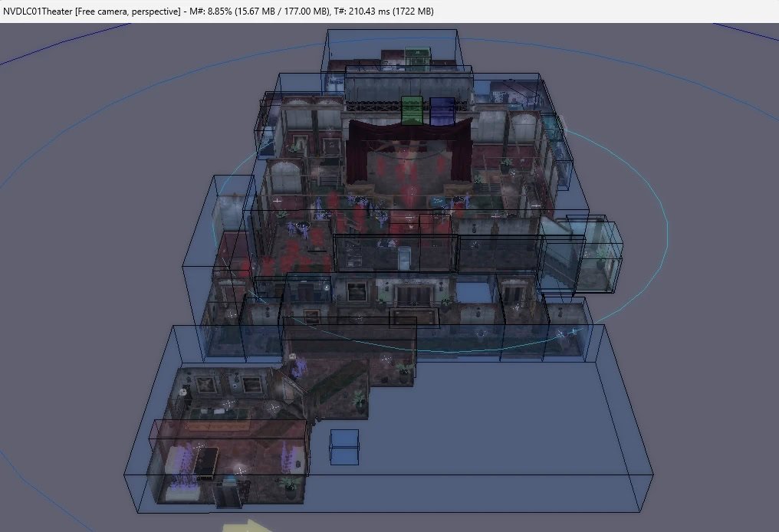Select the potted plant in the bedroom corner

[290, 485]
